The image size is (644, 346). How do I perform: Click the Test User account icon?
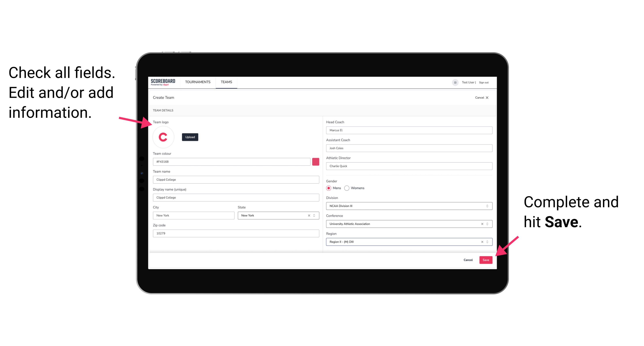point(454,82)
